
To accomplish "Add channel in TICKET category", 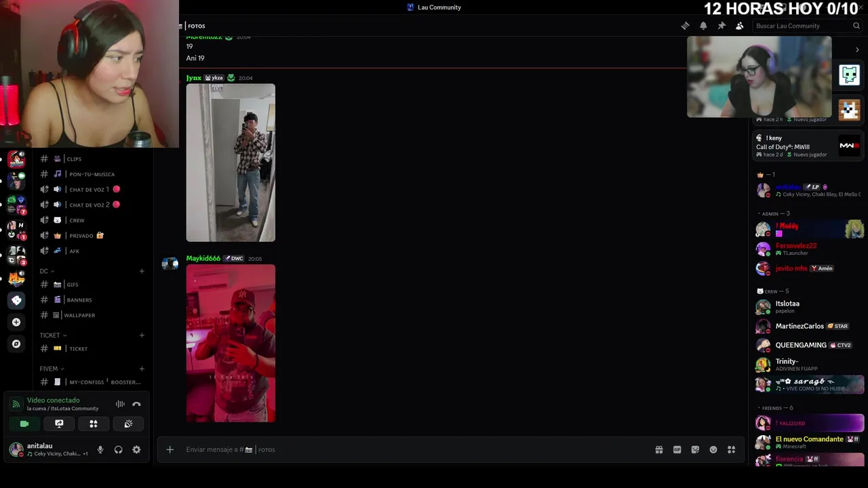I will click(142, 335).
